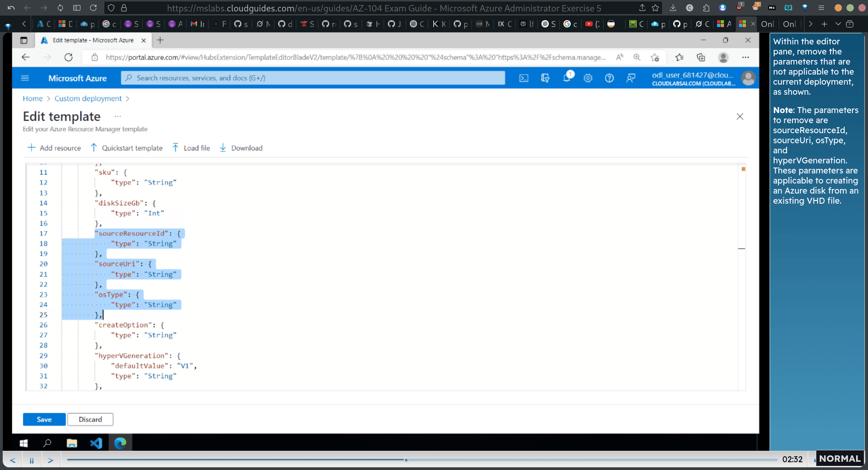Open the Directories and subscriptions filter icon
The height and width of the screenshot is (470, 868).
coord(545,78)
